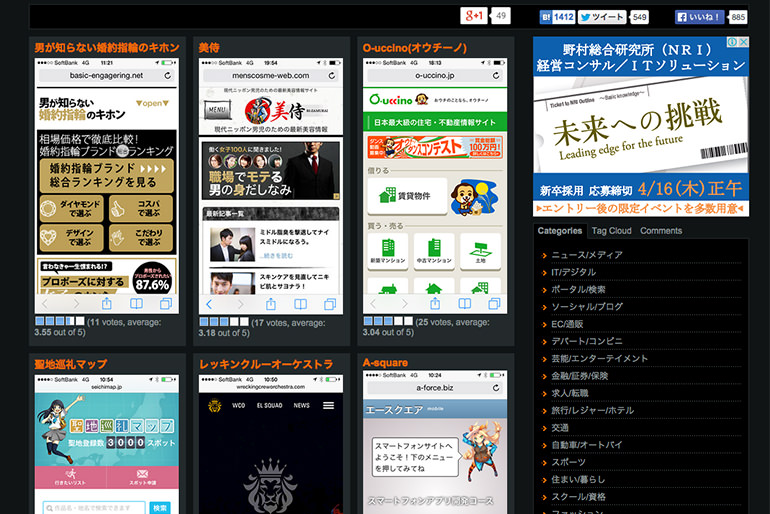The width and height of the screenshot is (770, 514).
Task: Open 住まい/暮らし category
Action: click(x=578, y=479)
